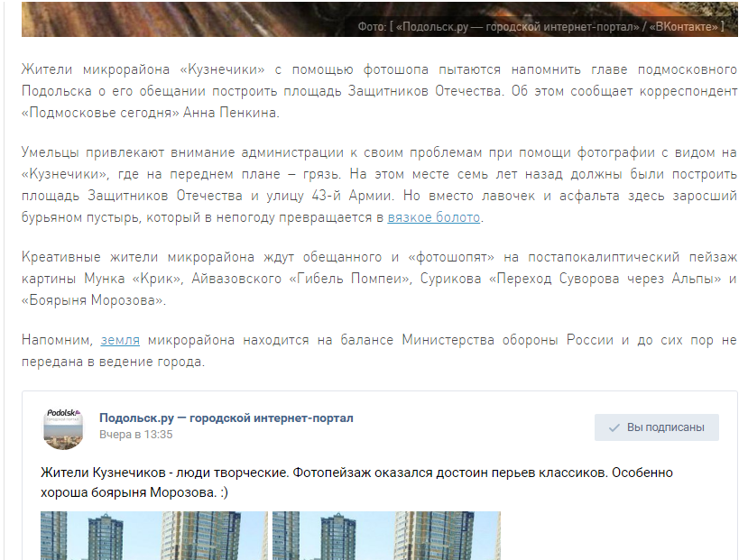Open the «вязкое болото» hyperlink
The width and height of the screenshot is (748, 560).
[x=434, y=217]
